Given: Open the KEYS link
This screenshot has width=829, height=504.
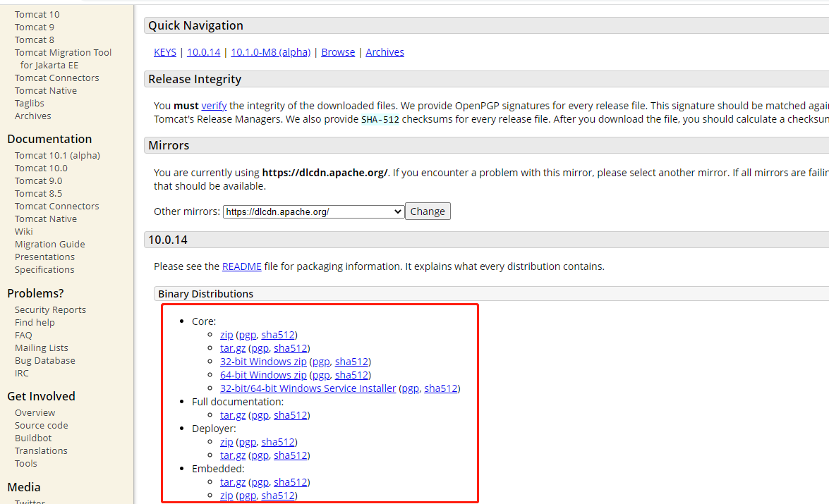Looking at the screenshot, I should pyautogui.click(x=165, y=52).
